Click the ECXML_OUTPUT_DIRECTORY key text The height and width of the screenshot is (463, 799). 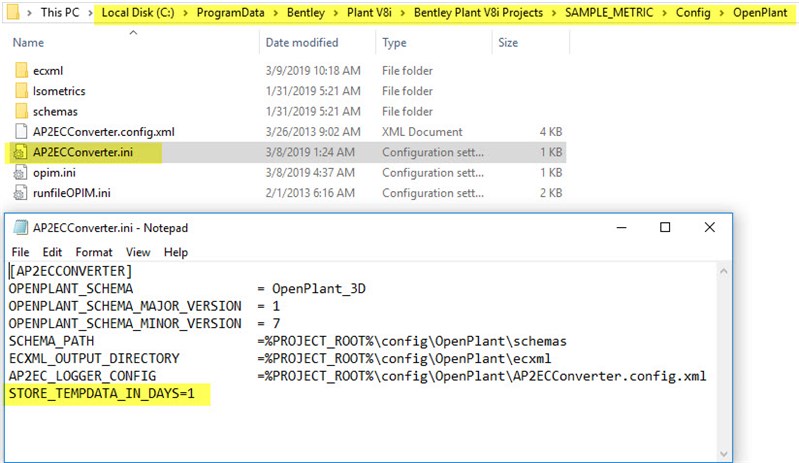[x=94, y=358]
